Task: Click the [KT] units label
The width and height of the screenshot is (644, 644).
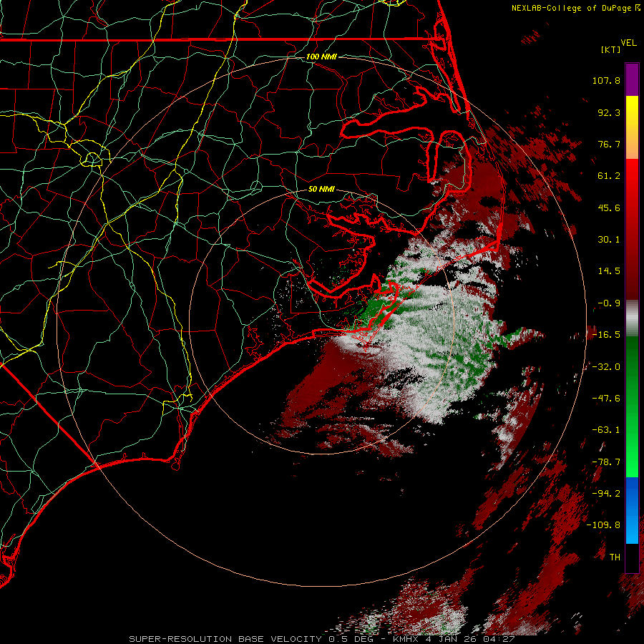Action: (611, 49)
